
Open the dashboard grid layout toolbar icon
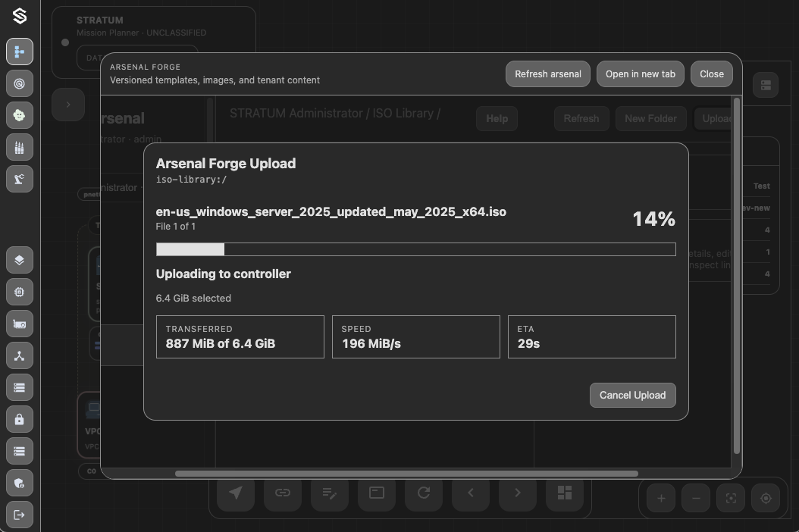(x=565, y=493)
